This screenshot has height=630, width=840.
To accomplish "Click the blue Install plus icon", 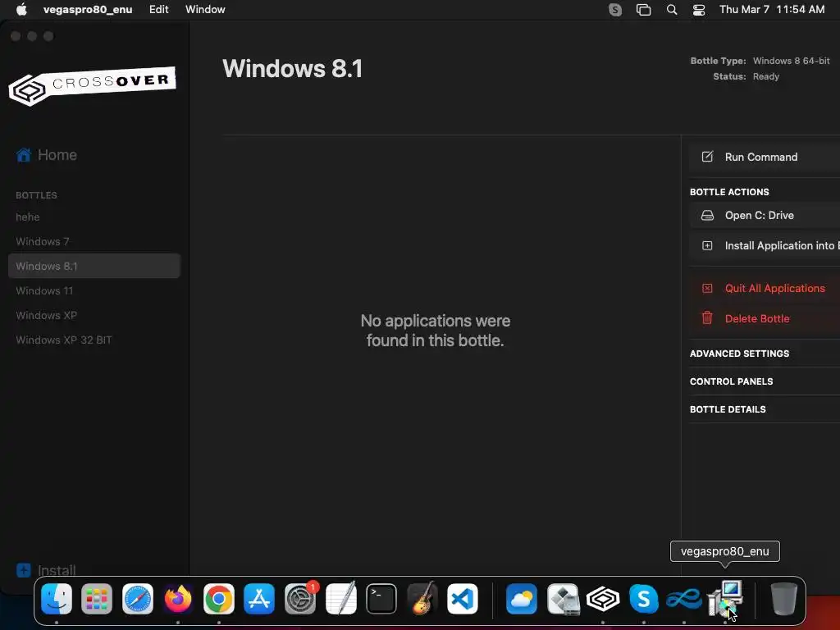I will (x=24, y=570).
